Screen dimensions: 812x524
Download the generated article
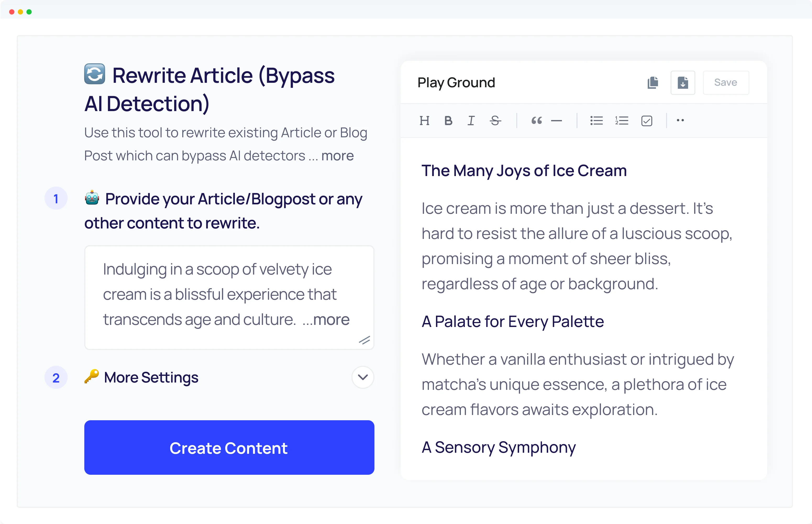coord(682,82)
